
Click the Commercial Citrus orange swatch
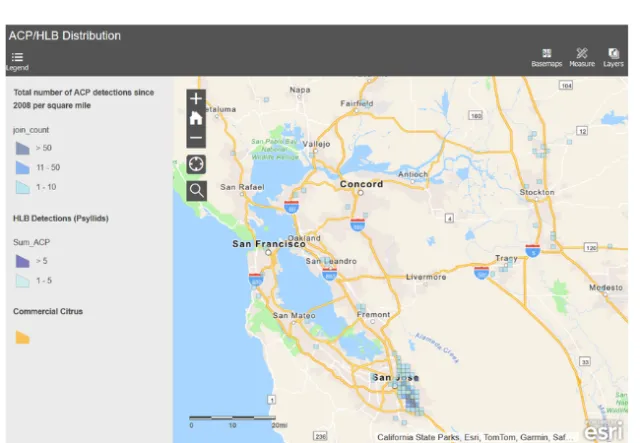(x=22, y=337)
